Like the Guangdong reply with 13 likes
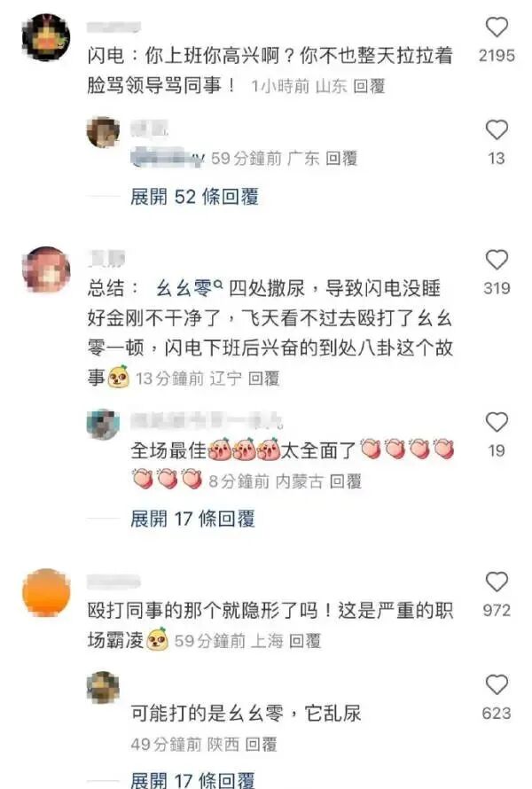 pyautogui.click(x=497, y=129)
